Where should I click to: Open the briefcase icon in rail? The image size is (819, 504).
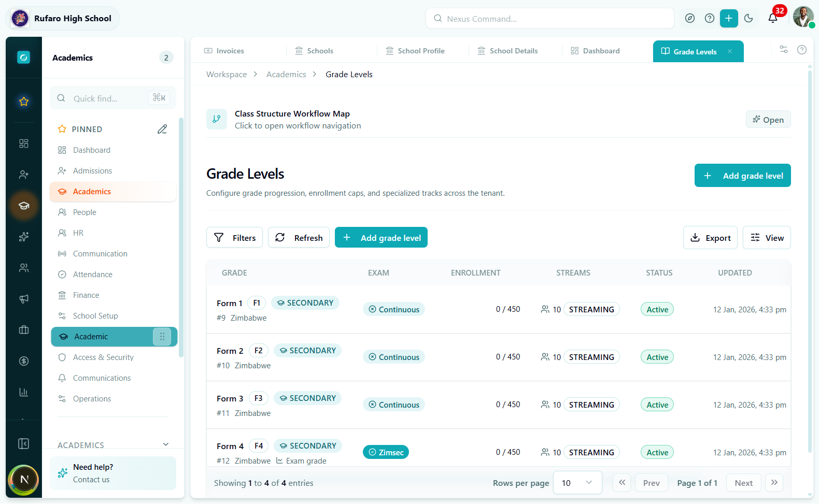pyautogui.click(x=24, y=330)
